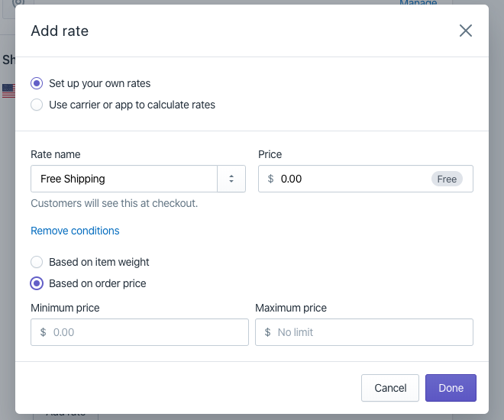Click the Rate name text field
The width and height of the screenshot is (504, 420).
[x=124, y=179]
